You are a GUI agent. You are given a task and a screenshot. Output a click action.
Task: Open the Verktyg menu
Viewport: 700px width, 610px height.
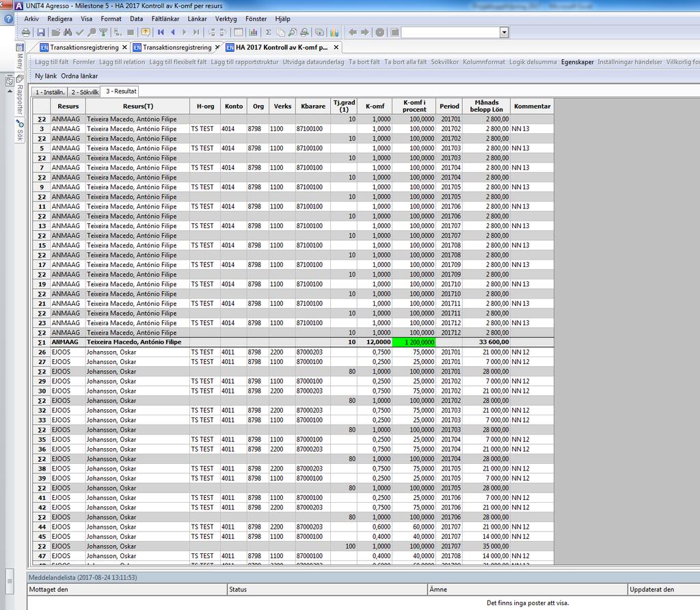(226, 18)
